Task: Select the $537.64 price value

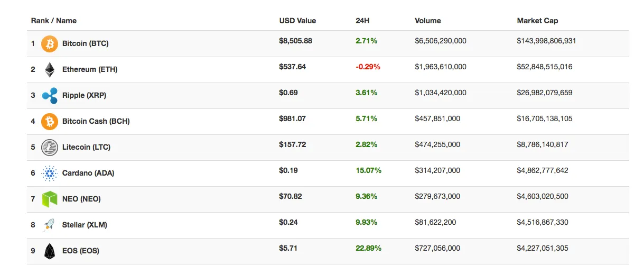Action: pos(292,67)
